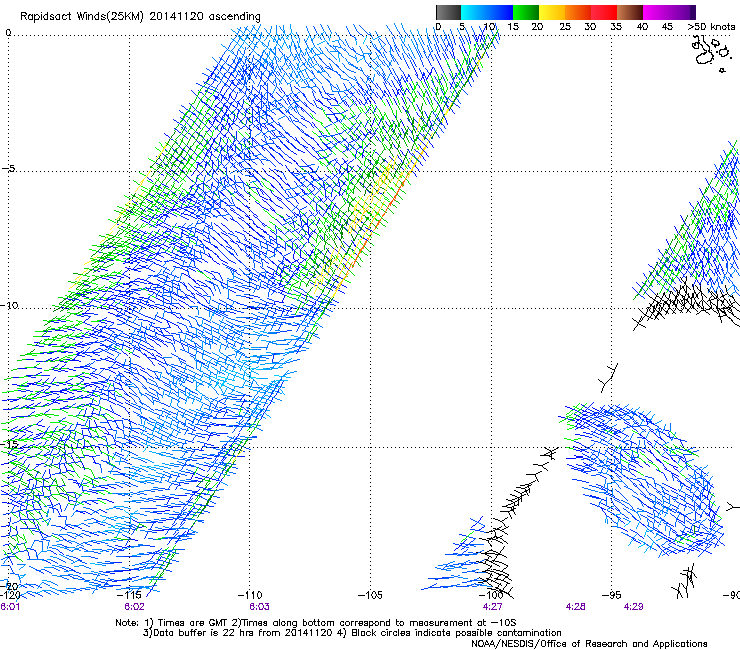This screenshot has height=650, width=740.
Task: Click the note line starting 'Note: 1) Times are GMT'
Action: click(x=315, y=623)
